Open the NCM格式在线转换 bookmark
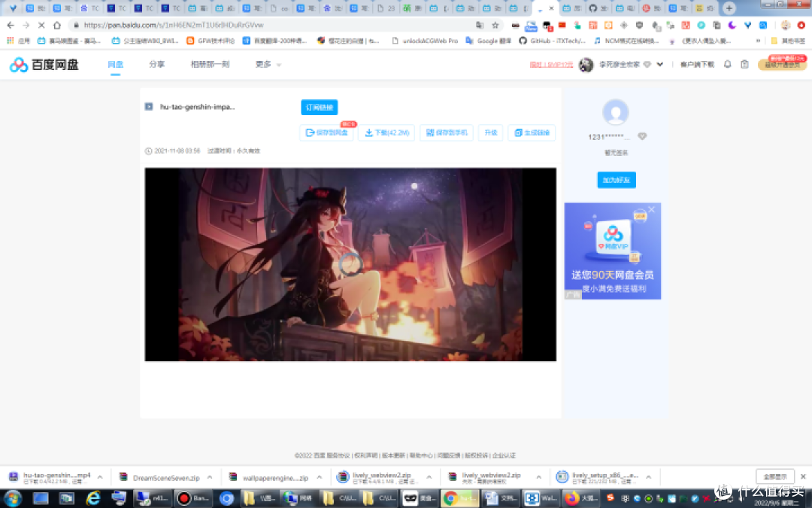This screenshot has height=508, width=812. click(626, 41)
